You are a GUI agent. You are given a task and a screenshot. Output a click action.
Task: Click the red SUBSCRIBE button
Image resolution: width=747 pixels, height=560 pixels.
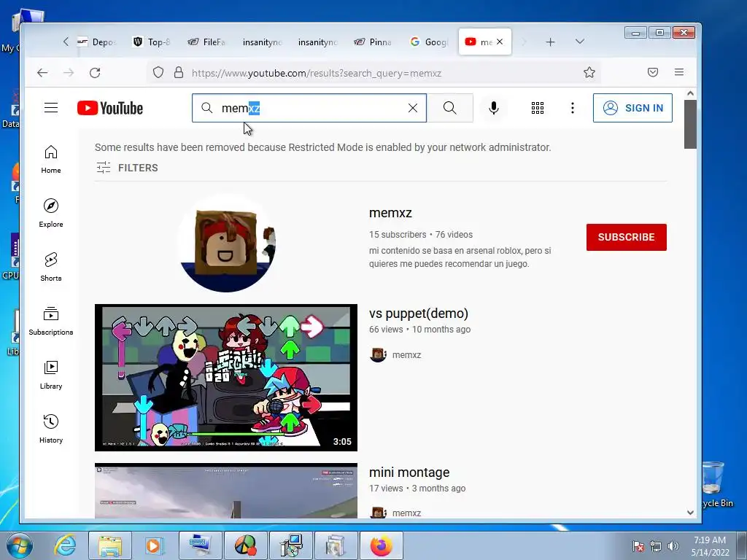coord(626,237)
